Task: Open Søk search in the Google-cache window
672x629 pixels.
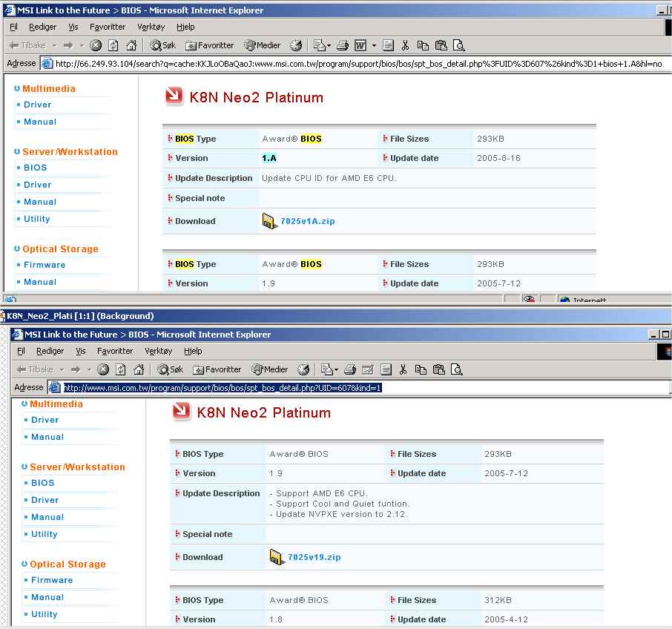Action: pyautogui.click(x=163, y=45)
